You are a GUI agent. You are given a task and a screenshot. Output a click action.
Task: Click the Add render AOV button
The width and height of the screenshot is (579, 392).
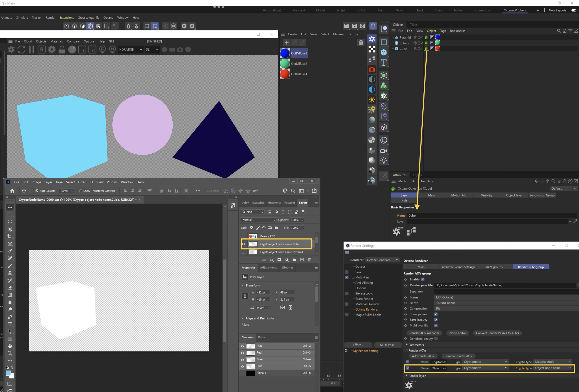click(x=423, y=356)
